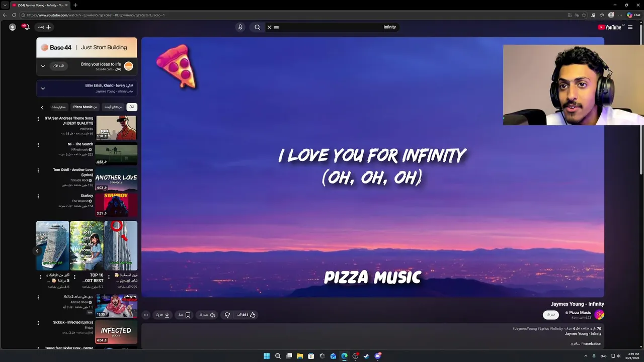Open browser Settings and more menu
This screenshot has height=362, width=644.
point(620,15)
